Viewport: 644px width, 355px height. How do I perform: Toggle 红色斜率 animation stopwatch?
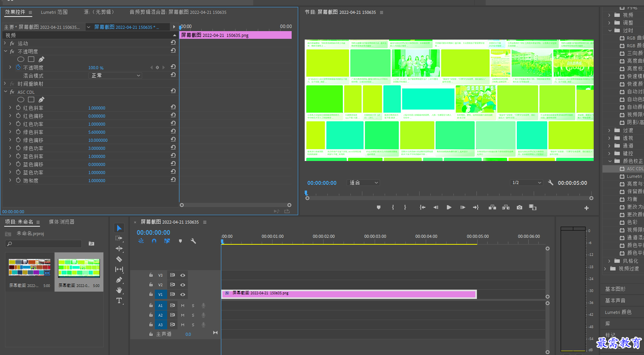tap(18, 108)
